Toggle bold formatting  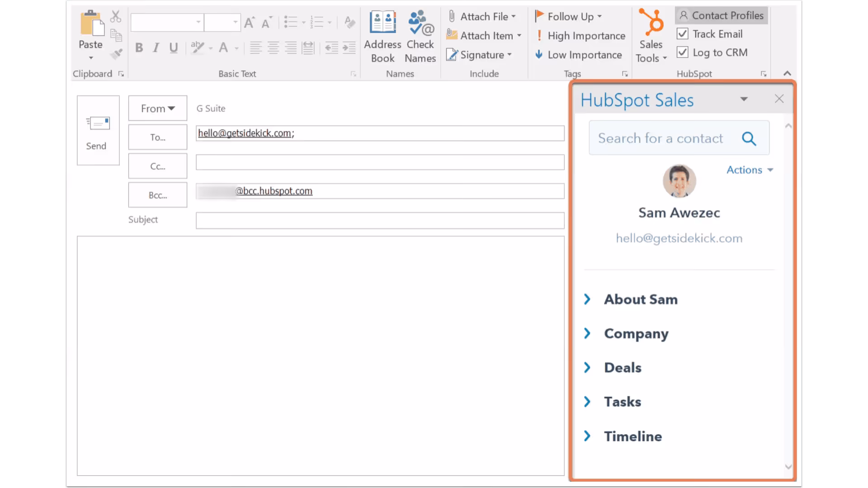[139, 47]
